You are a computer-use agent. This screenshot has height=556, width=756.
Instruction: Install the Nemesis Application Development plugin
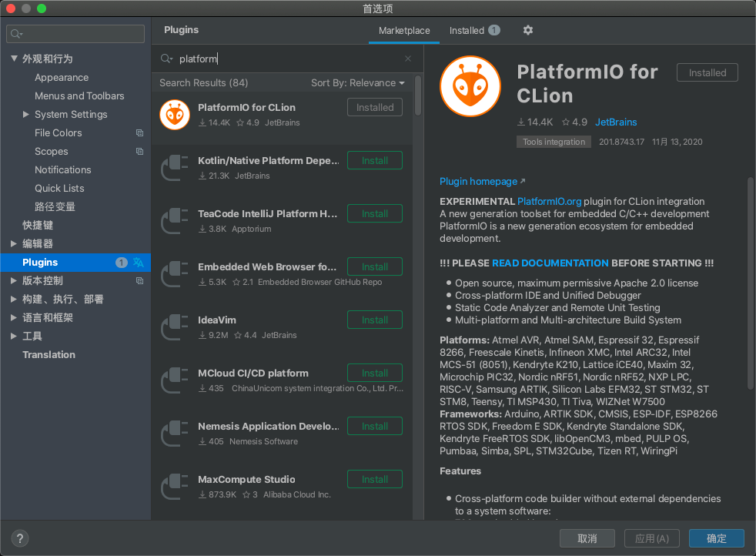tap(375, 427)
